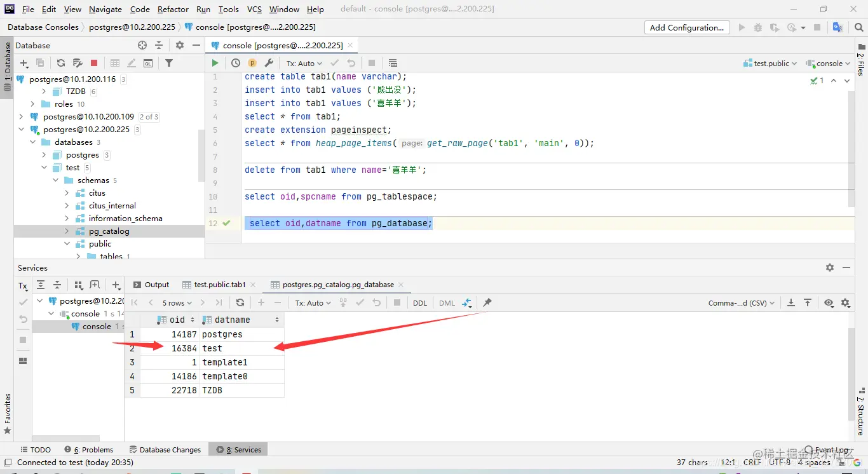This screenshot has width=868, height=474.
Task: Click the red disconnect square in Database panel
Action: 94,63
